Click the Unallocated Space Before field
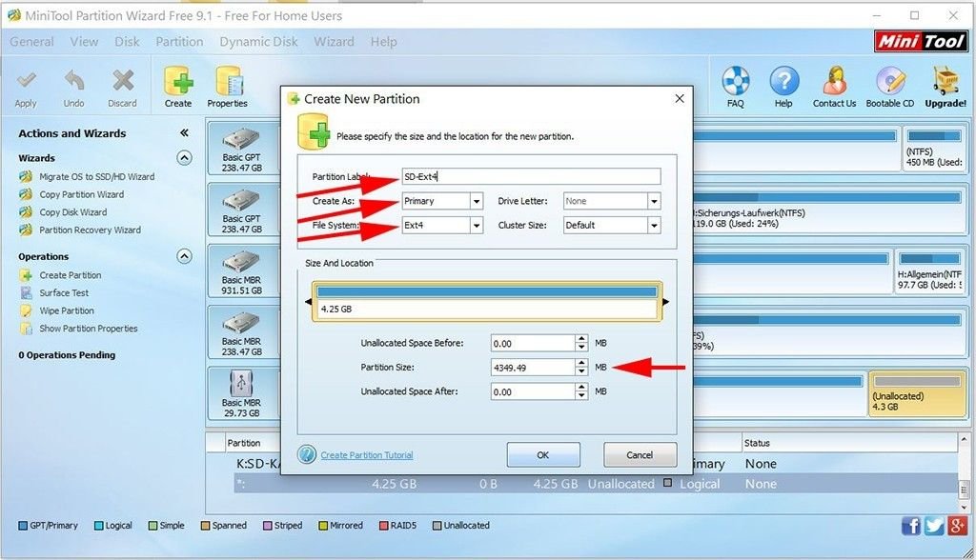 click(x=533, y=343)
